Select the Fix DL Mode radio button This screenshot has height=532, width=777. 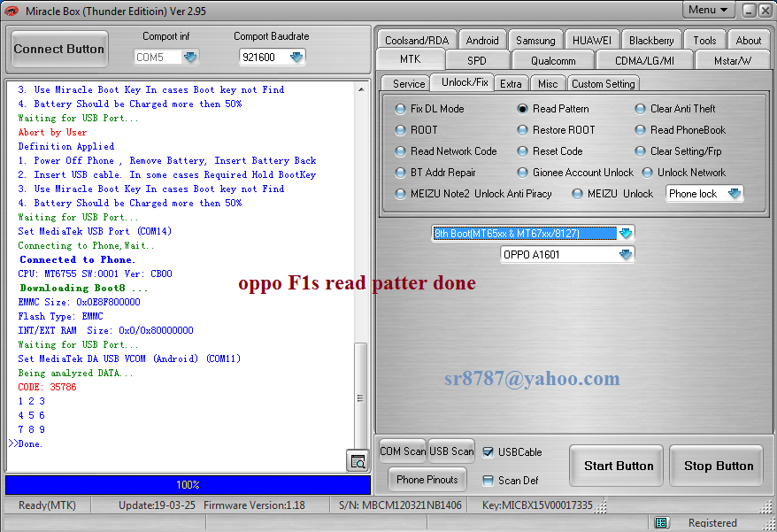400,109
